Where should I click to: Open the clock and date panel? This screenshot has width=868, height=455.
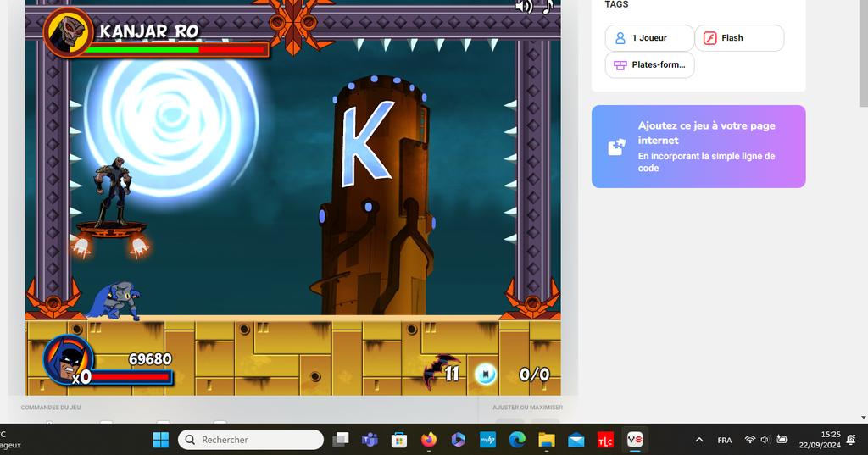tap(819, 440)
